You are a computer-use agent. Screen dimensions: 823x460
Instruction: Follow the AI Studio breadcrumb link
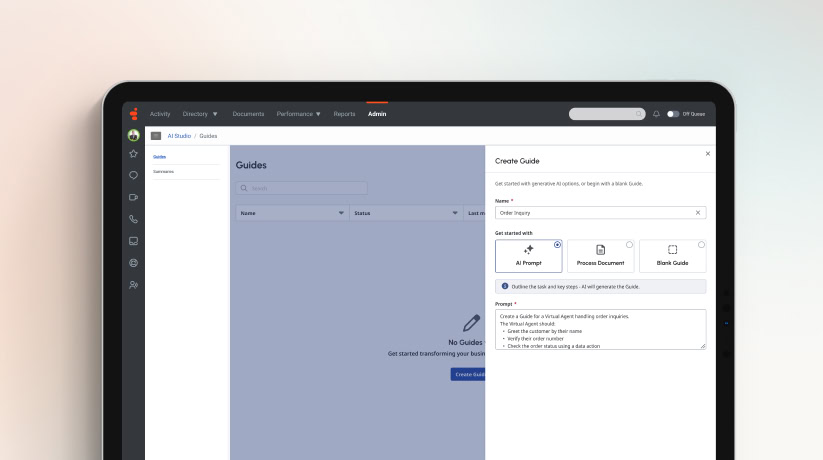[179, 136]
